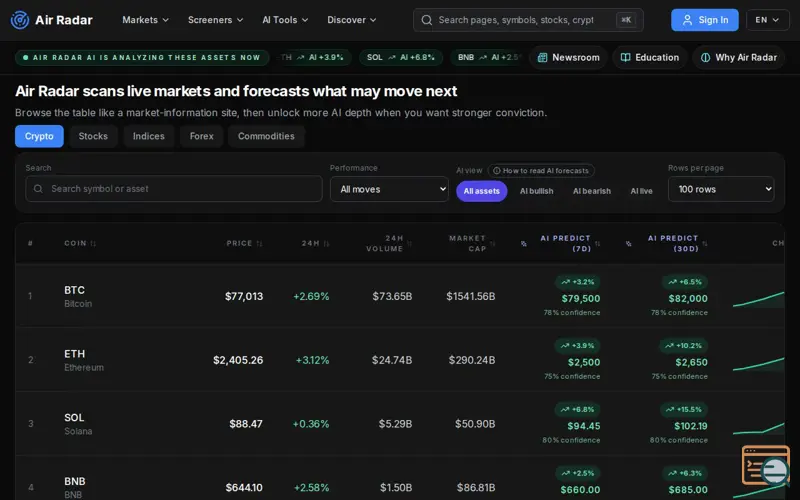Click the Education book icon
The height and width of the screenshot is (500, 800).
[x=626, y=58]
